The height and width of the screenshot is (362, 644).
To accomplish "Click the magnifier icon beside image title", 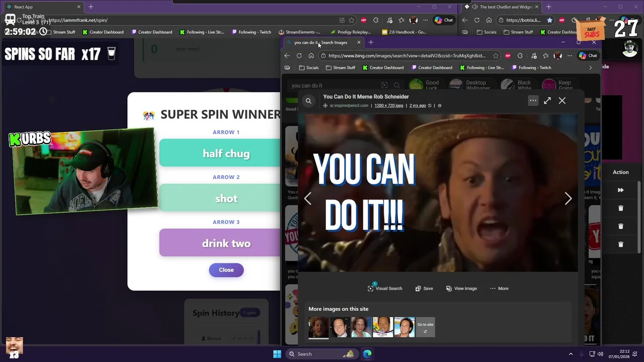I will click(308, 101).
